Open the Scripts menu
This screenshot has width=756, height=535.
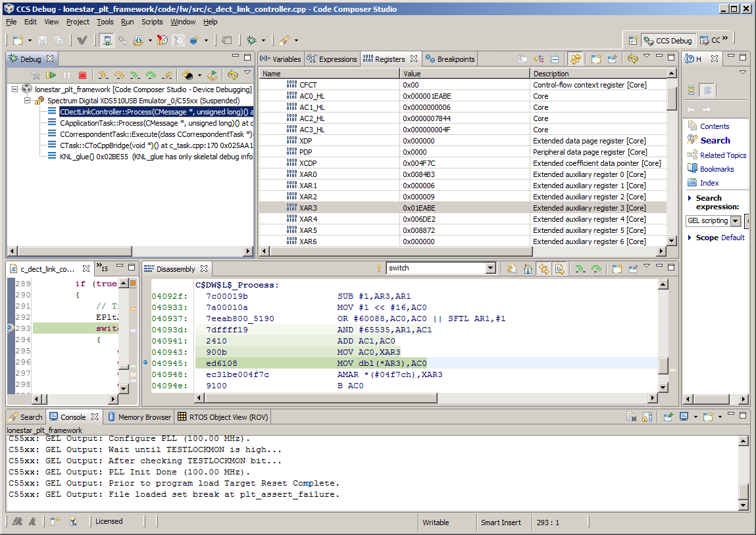click(152, 22)
